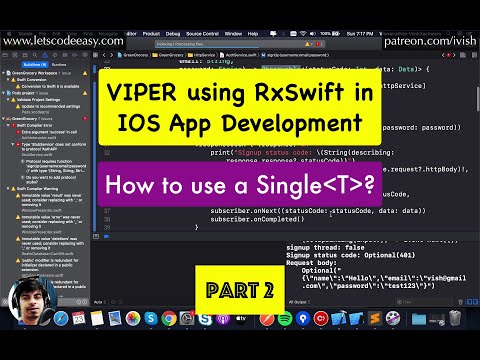Image resolution: width=480 pixels, height=360 pixels.
Task: Toggle recent issues filter in navigator bottom
Action: [78, 302]
